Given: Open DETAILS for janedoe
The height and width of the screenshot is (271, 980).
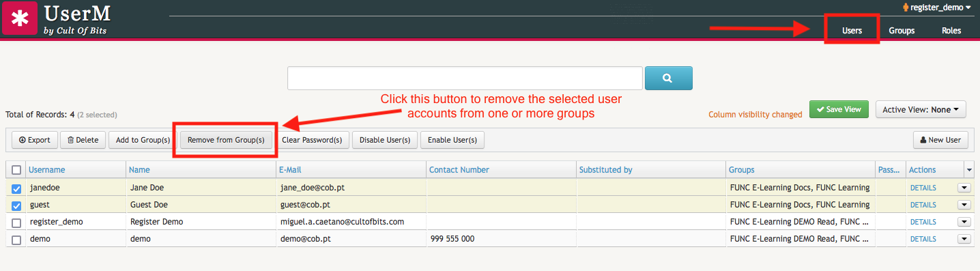Looking at the screenshot, I should tap(923, 188).
